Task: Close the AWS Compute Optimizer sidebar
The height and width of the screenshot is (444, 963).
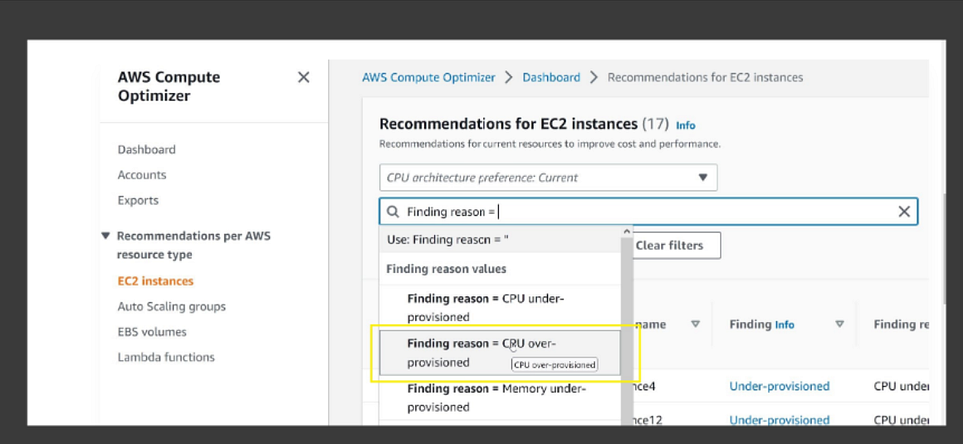Action: coord(304,77)
